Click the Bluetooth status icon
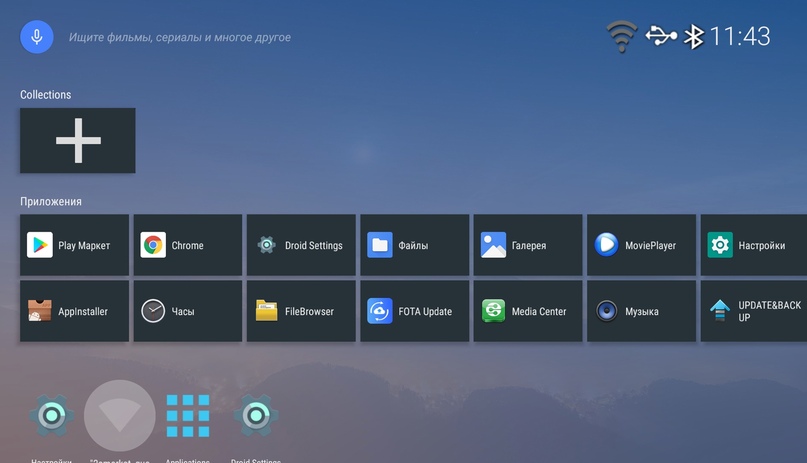This screenshot has height=463, width=807. pyautogui.click(x=693, y=37)
